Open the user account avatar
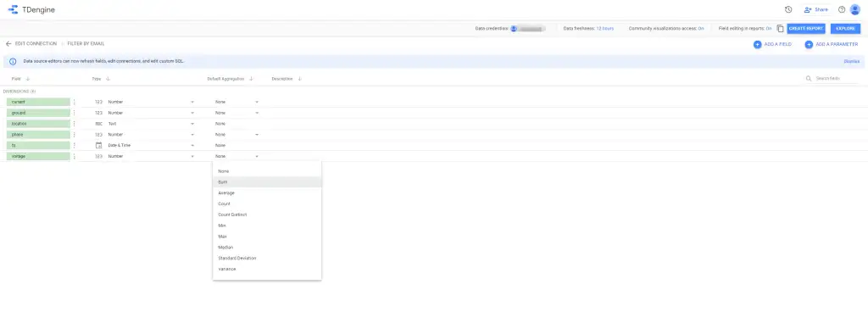The width and height of the screenshot is (868, 312). click(x=855, y=9)
